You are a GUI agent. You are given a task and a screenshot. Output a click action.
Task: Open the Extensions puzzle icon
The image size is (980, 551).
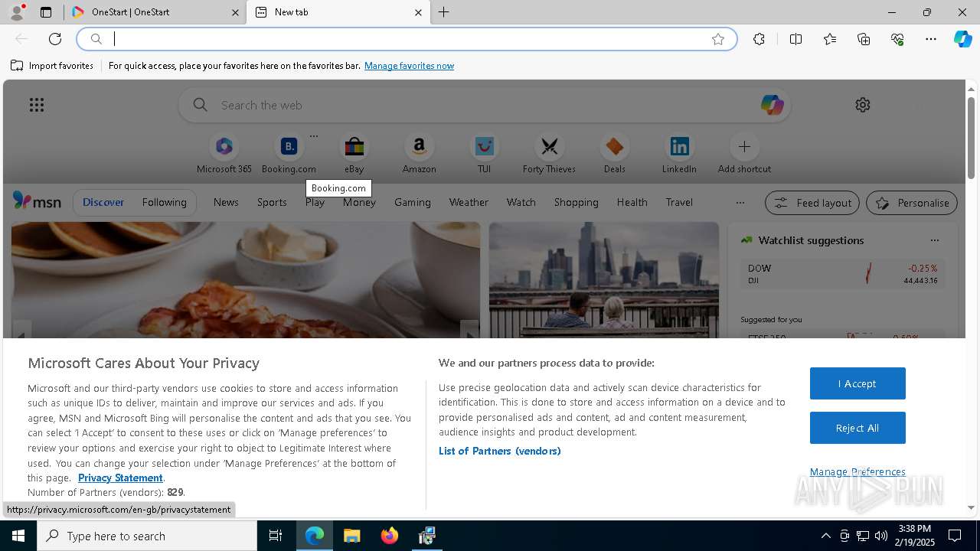pos(759,39)
